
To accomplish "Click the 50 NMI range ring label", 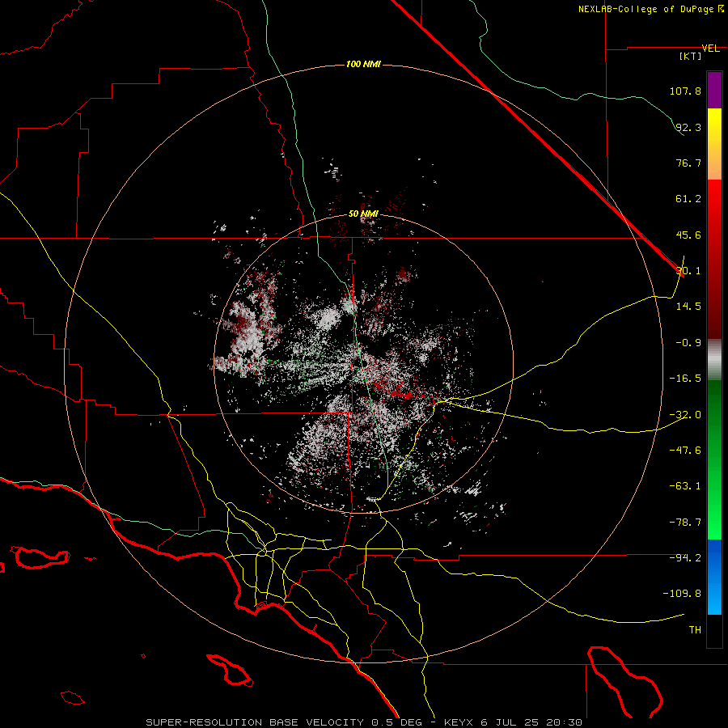I will [363, 214].
